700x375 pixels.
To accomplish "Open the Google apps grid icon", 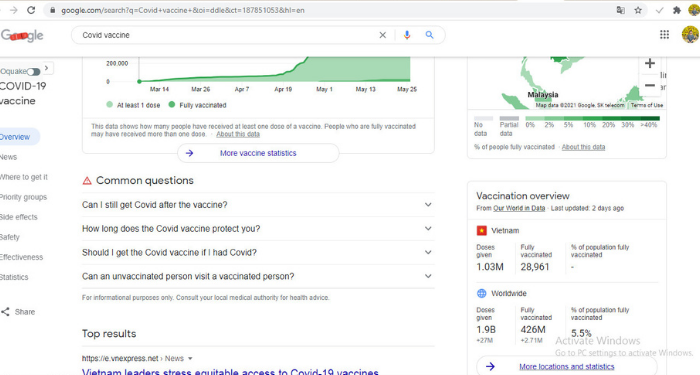I will [x=664, y=34].
